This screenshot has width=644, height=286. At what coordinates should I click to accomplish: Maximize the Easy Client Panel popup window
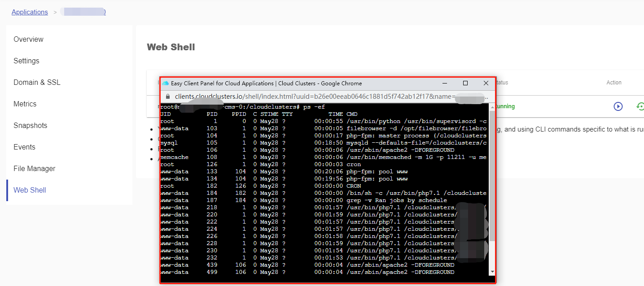click(465, 83)
